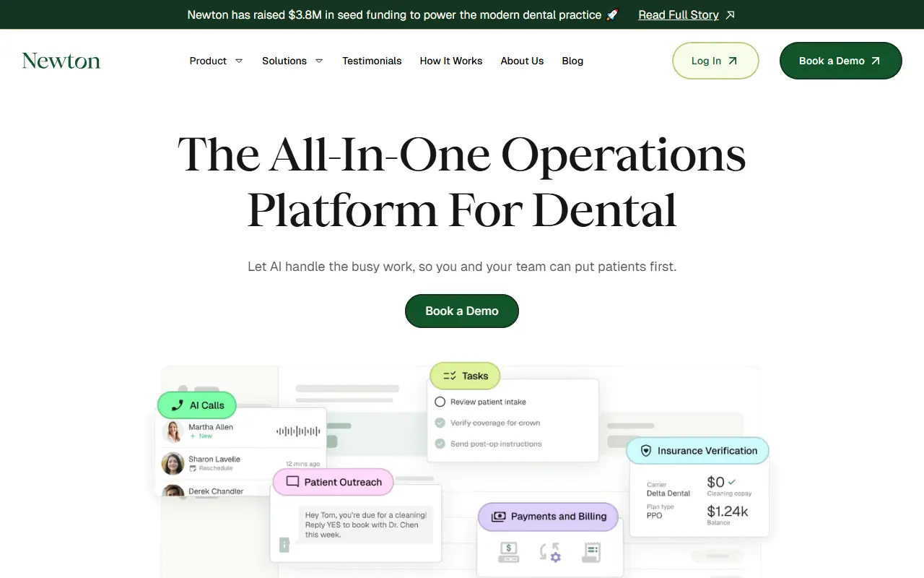Click the rocket emoji in the banner
This screenshot has height=578, width=924.
pos(612,14)
